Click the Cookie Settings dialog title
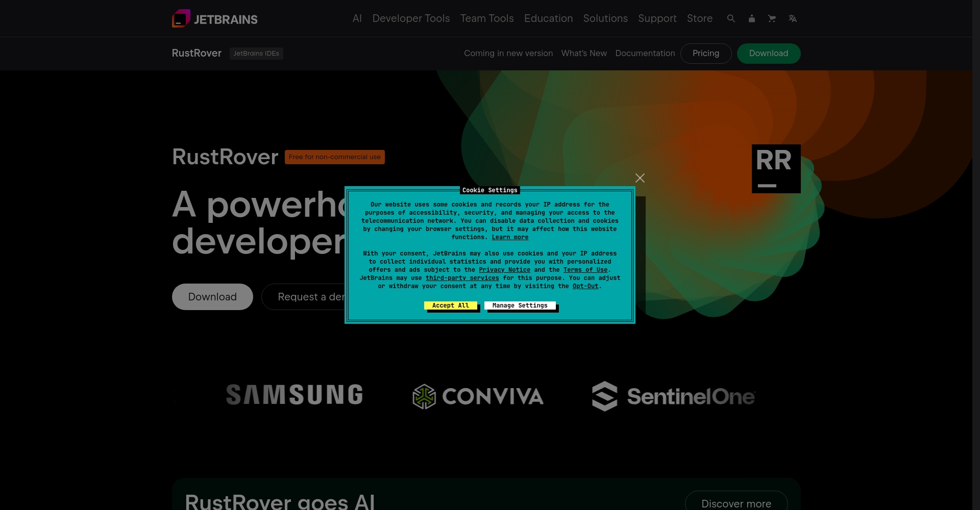This screenshot has width=980, height=510. pos(490,190)
